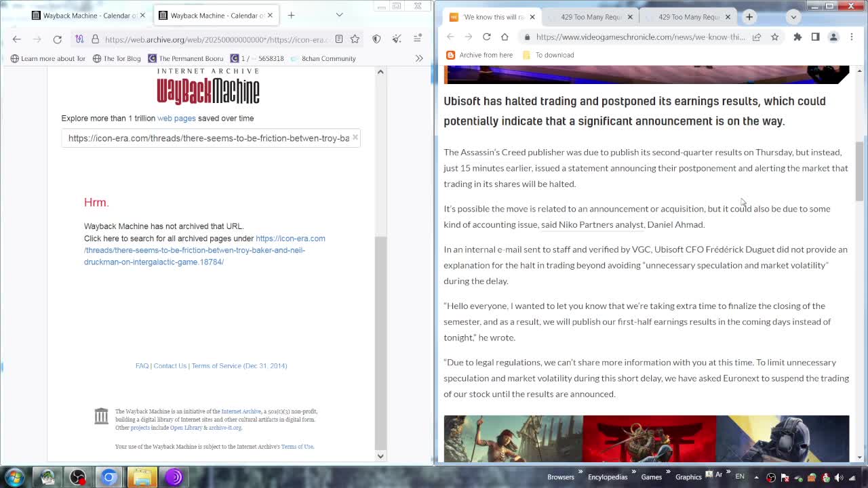Expand hidden icons in the system tray
Viewport: 868px width, 488px height.
[757, 477]
